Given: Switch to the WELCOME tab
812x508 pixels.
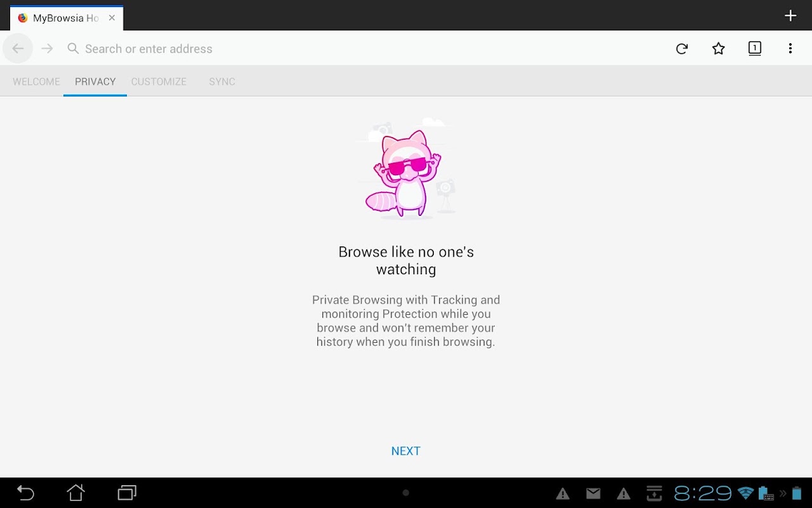Looking at the screenshot, I should [36, 81].
